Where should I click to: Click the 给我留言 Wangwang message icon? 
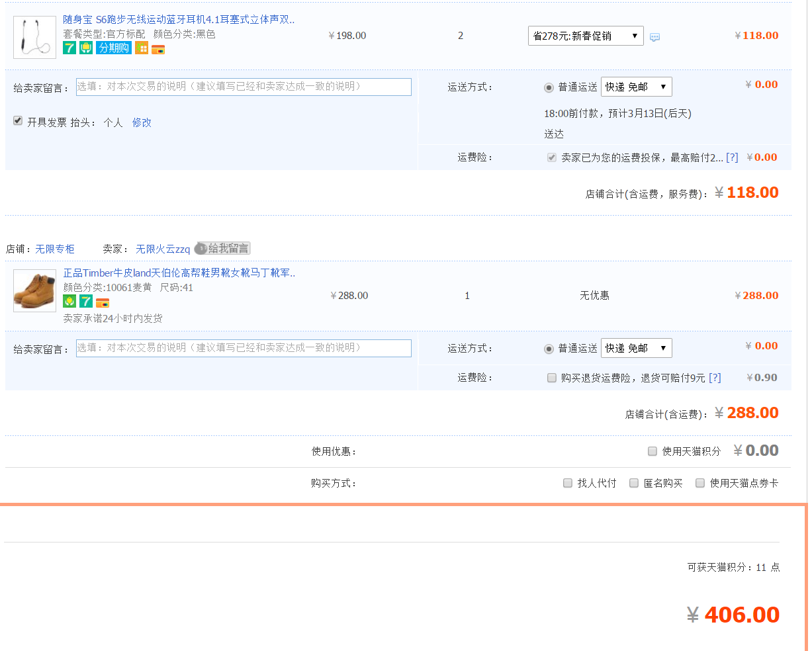point(222,249)
